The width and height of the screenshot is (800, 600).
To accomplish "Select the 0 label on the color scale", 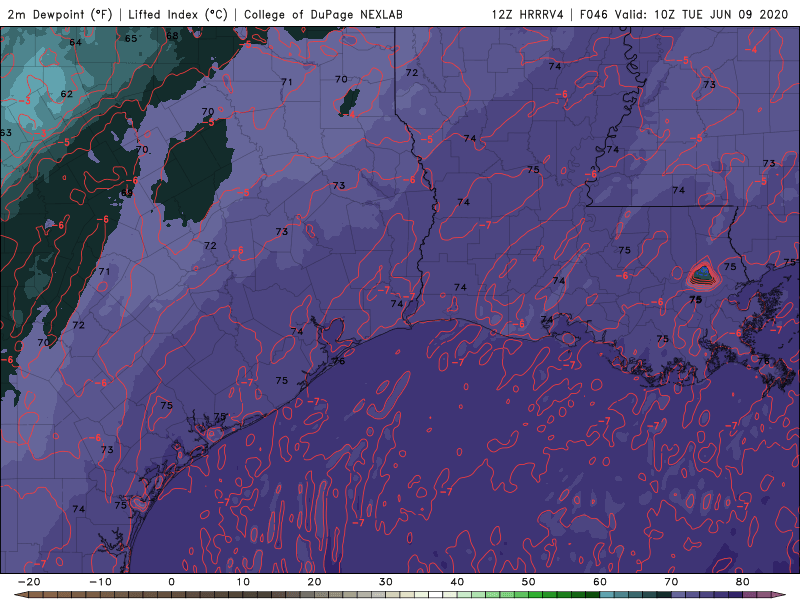I will coord(171,582).
